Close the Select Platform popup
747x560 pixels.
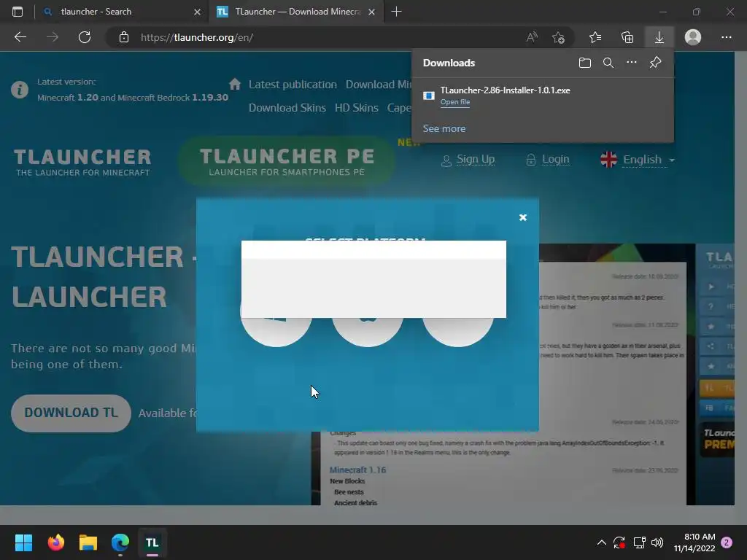(x=523, y=217)
